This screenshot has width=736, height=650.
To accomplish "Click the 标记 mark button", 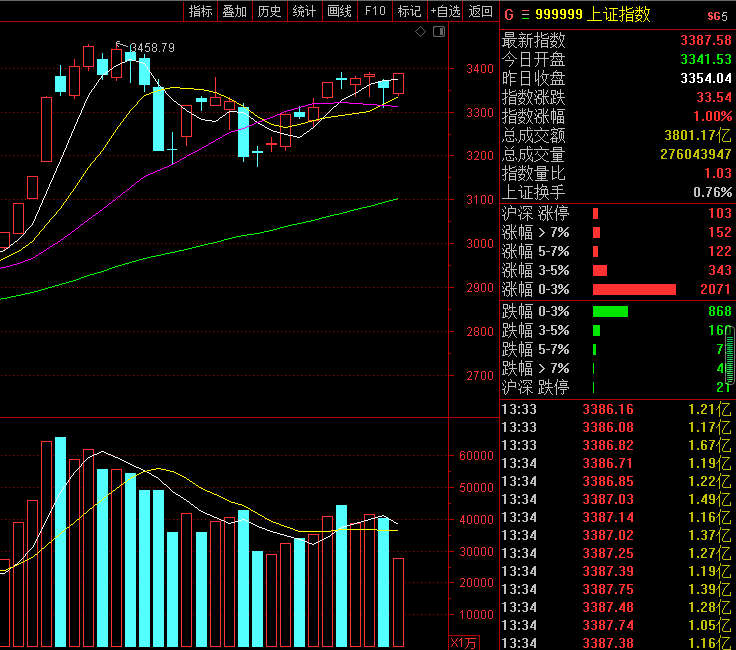I will (x=409, y=11).
